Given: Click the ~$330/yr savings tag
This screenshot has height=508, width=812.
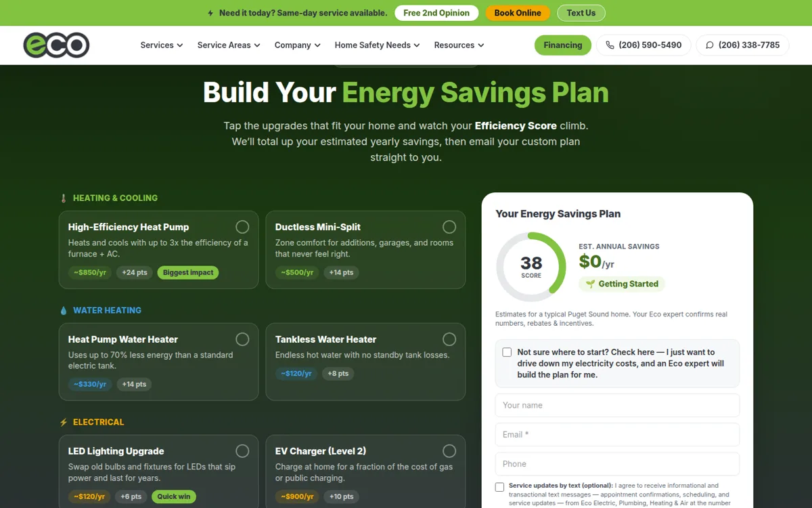Looking at the screenshot, I should (90, 384).
